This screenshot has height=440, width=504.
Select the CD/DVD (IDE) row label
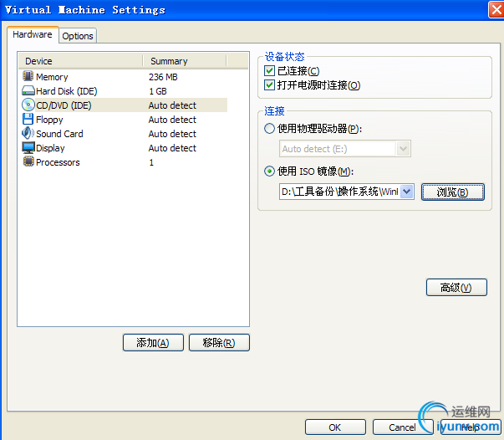[x=64, y=105]
